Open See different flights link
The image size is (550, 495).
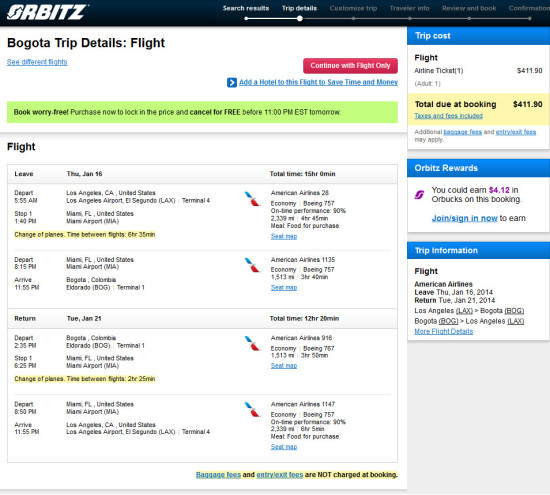[37, 62]
